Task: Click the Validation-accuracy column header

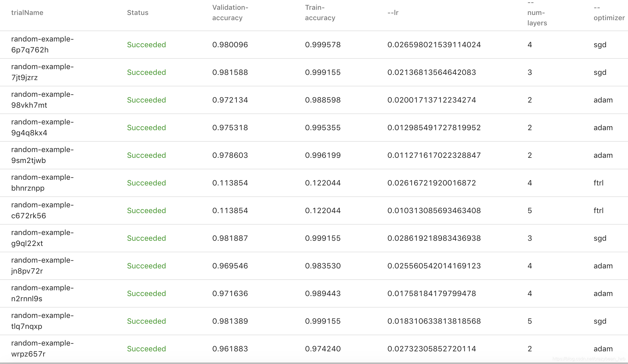Action: tap(230, 13)
